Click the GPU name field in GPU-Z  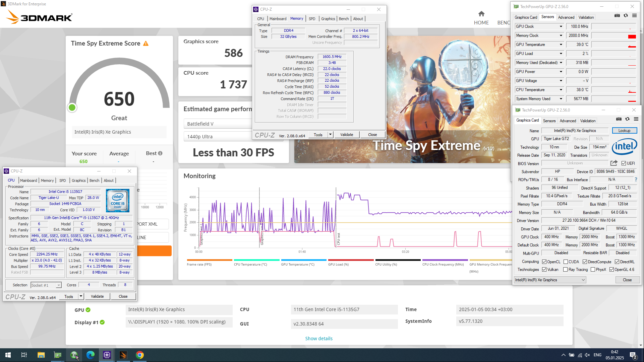coord(575,131)
